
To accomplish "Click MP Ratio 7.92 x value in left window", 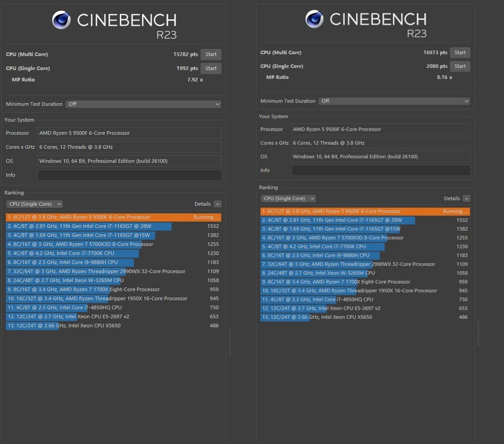I will pyautogui.click(x=195, y=80).
